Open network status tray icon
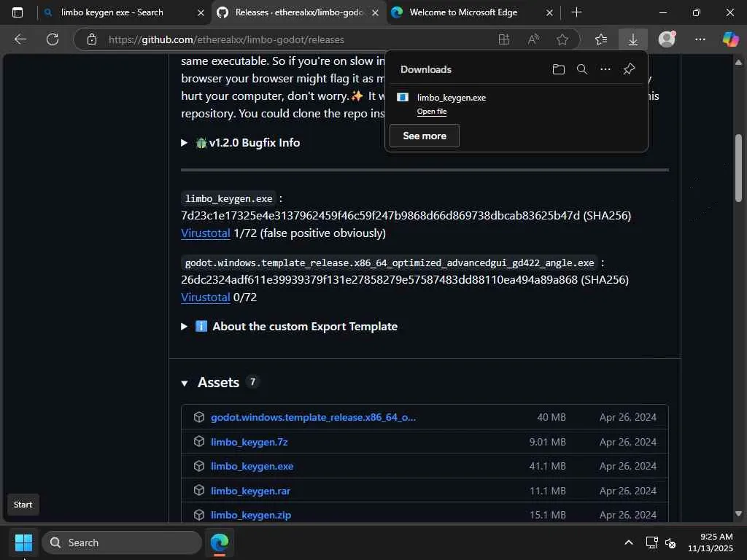Viewport: 747px width, 560px height. coord(651,542)
